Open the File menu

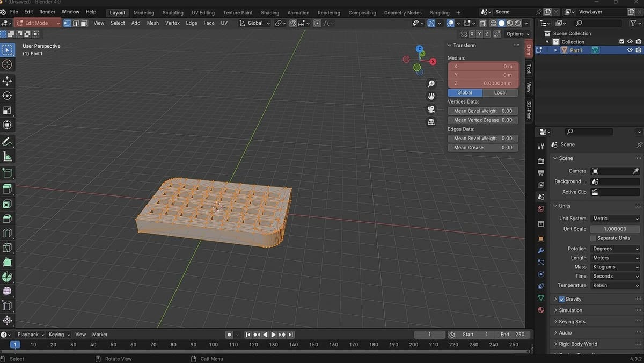tap(14, 12)
